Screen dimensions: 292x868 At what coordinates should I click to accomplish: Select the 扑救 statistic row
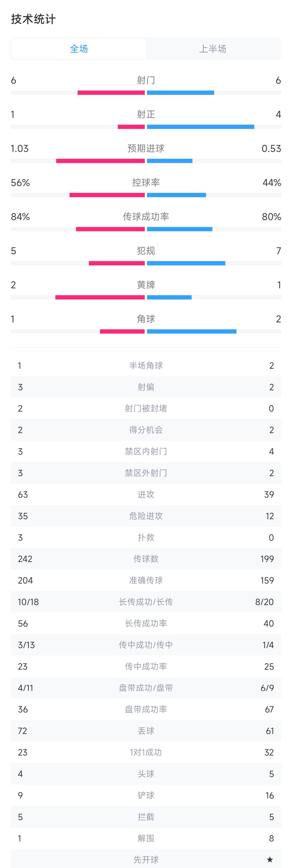pos(146,537)
